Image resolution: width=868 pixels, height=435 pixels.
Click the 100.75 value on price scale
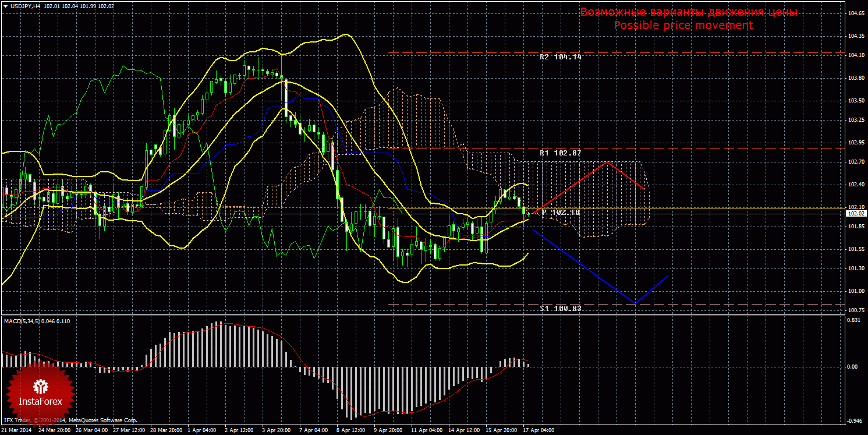point(855,310)
